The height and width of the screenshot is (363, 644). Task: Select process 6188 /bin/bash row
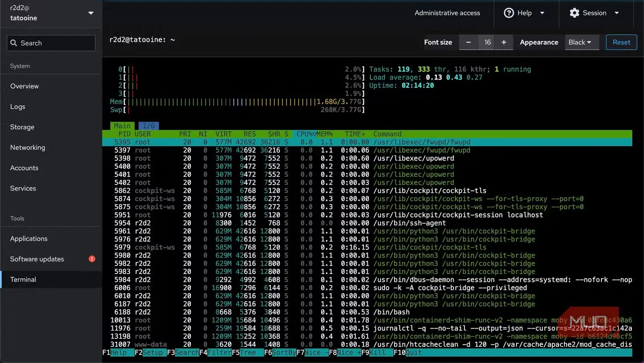367,312
